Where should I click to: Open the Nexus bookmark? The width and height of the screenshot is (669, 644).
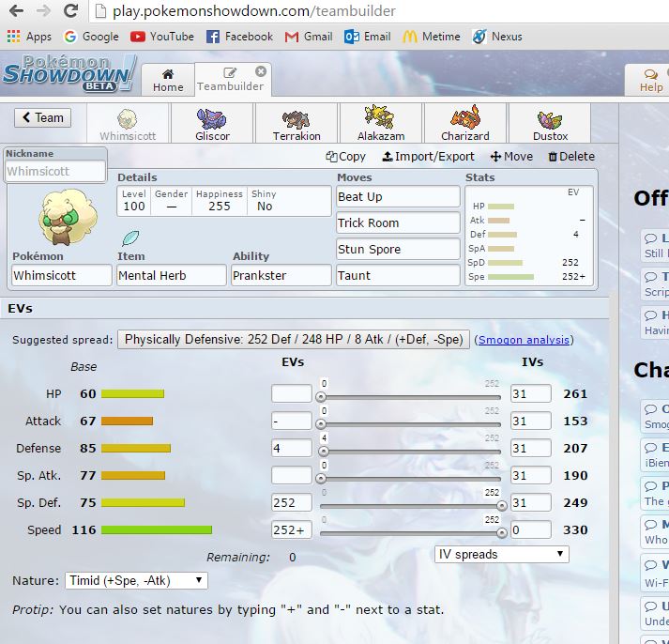point(497,37)
